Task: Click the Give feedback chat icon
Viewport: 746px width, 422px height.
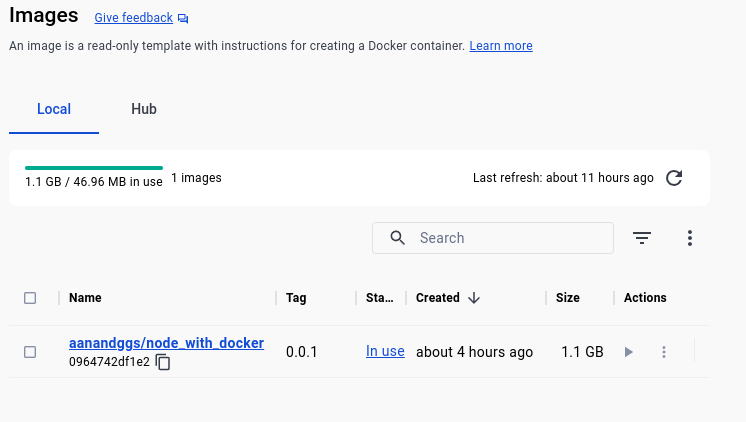Action: click(x=183, y=18)
